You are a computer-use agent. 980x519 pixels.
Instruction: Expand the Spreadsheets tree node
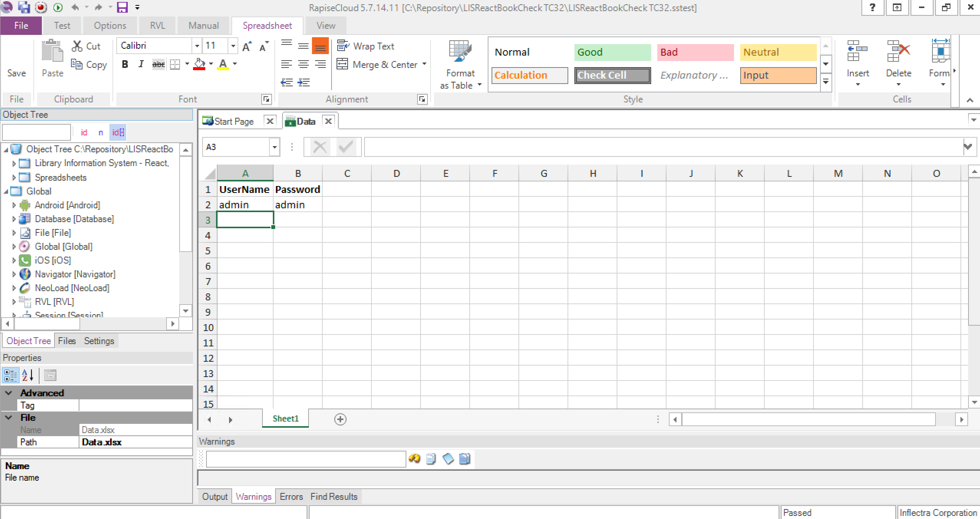(14, 178)
